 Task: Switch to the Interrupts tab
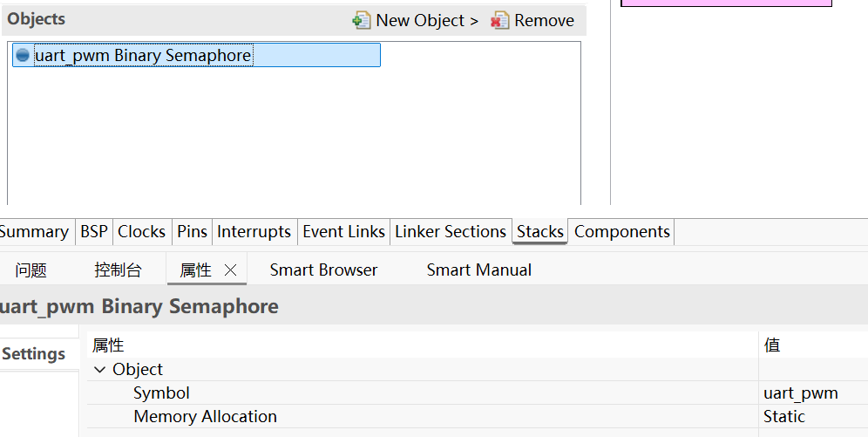[x=254, y=232]
